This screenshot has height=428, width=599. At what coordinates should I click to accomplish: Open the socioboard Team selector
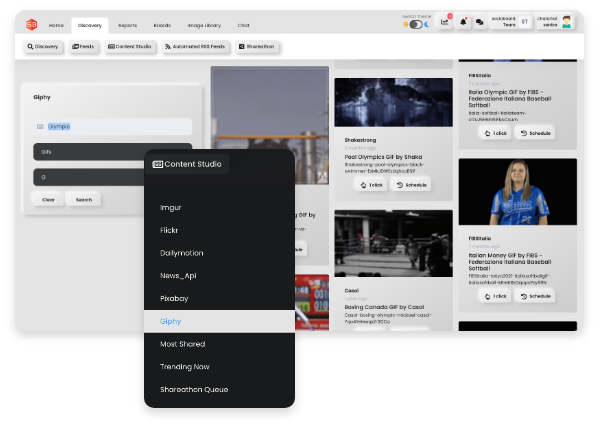[x=510, y=22]
